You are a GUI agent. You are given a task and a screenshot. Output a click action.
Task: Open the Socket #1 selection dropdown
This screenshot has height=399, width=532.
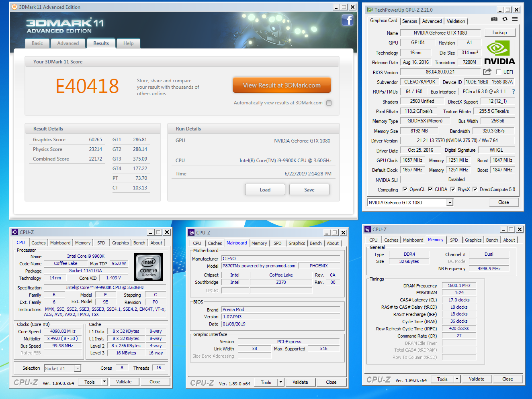78,368
